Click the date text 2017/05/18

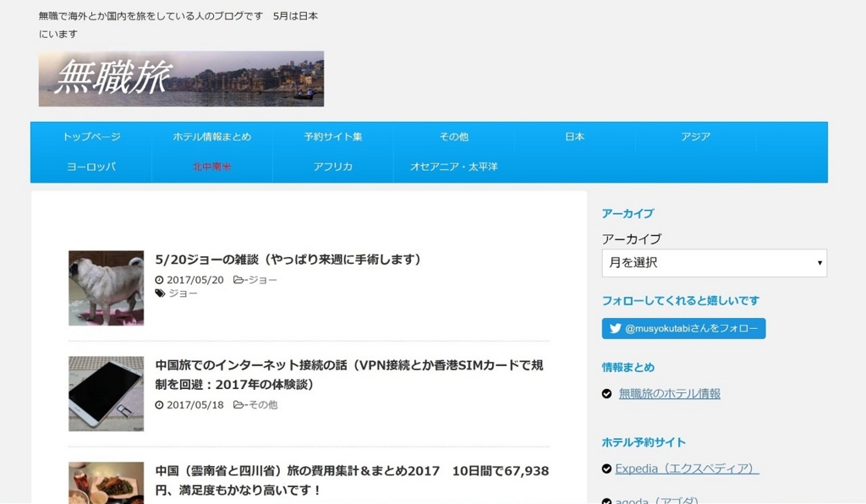195,405
